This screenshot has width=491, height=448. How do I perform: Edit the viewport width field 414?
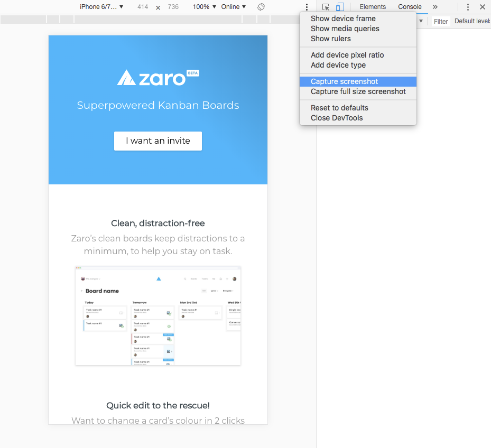click(x=143, y=6)
